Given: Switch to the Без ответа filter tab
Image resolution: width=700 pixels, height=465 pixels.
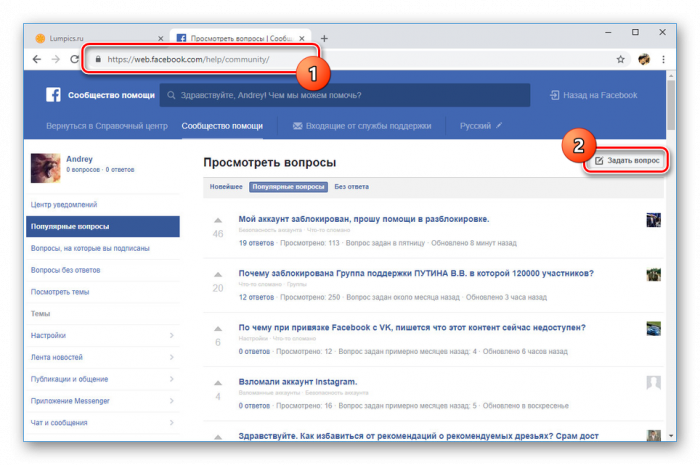Looking at the screenshot, I should click(x=352, y=186).
